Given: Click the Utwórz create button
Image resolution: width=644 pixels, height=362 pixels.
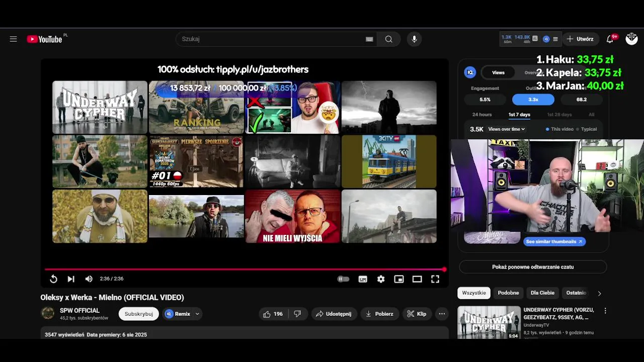Looking at the screenshot, I should click(580, 39).
